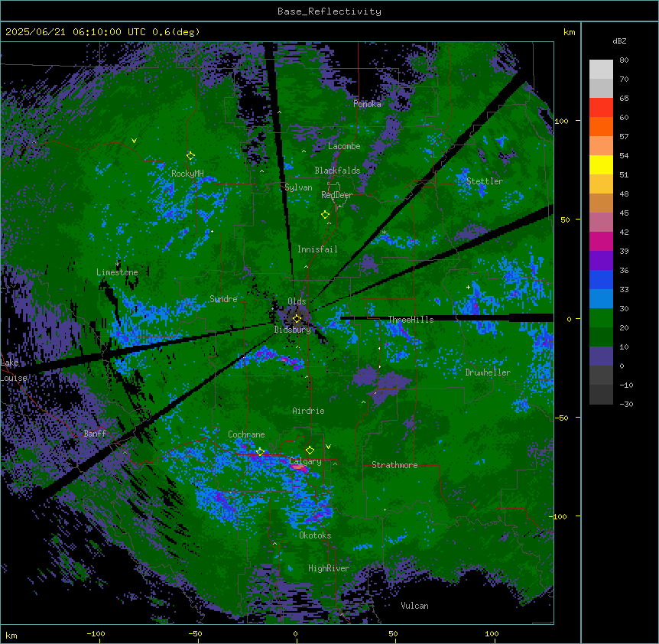Click the white plus marker north of Drumheller

point(468,287)
